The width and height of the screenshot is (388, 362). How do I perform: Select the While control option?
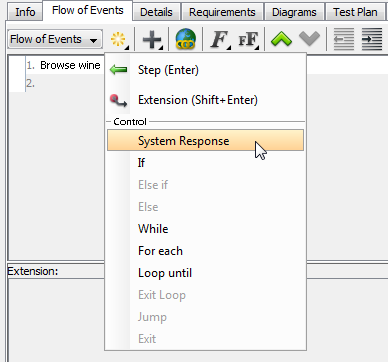pyautogui.click(x=205, y=229)
